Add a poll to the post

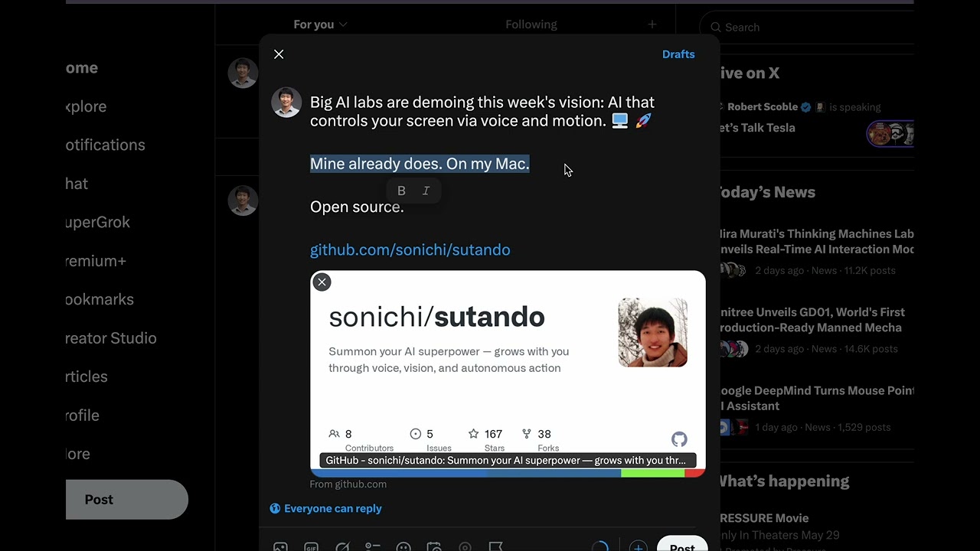point(373,546)
